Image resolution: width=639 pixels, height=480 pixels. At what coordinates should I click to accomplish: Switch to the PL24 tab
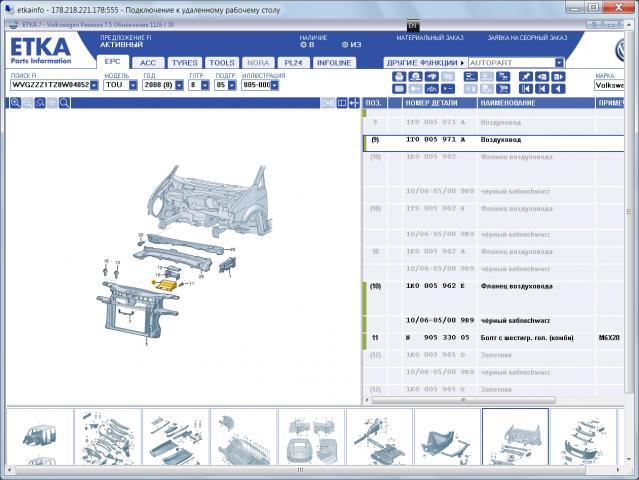(293, 63)
